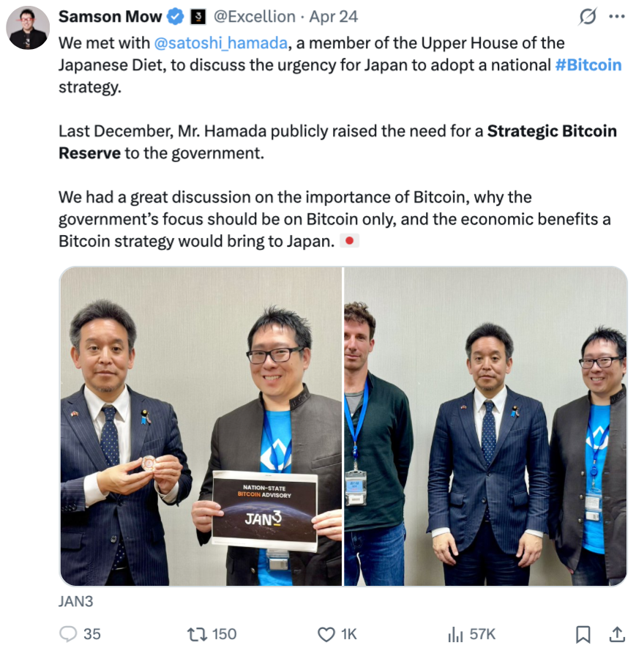Screen dimensions: 644x651
Task: Open the Apr 24 post timestamp
Action: [333, 17]
